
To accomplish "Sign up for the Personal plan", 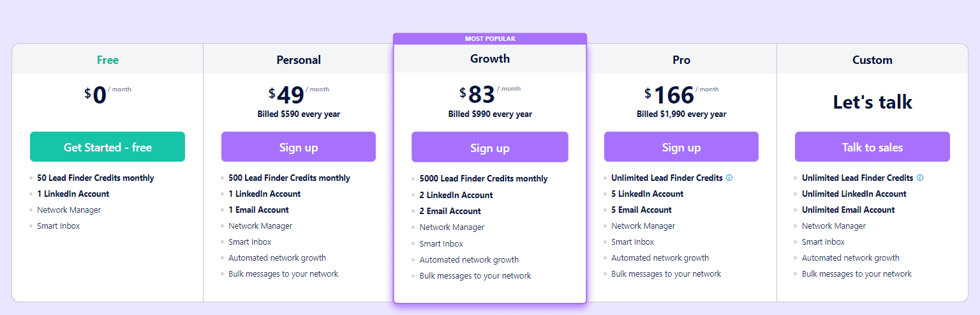I will pos(299,147).
